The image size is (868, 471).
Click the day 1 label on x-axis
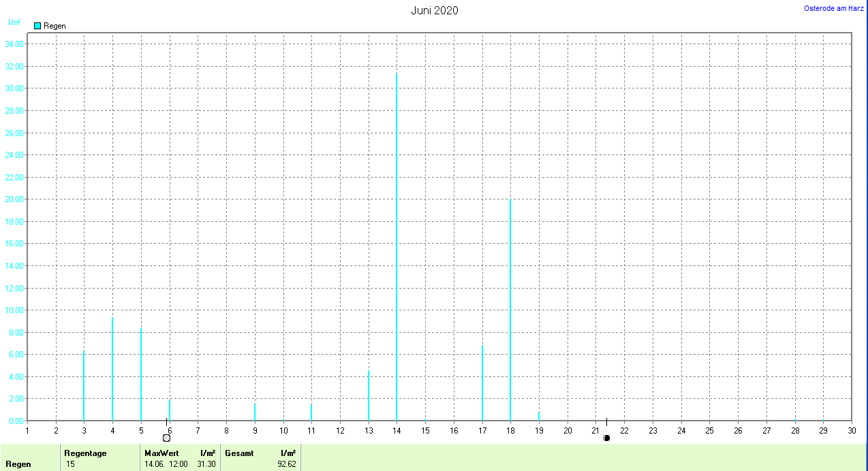point(27,430)
